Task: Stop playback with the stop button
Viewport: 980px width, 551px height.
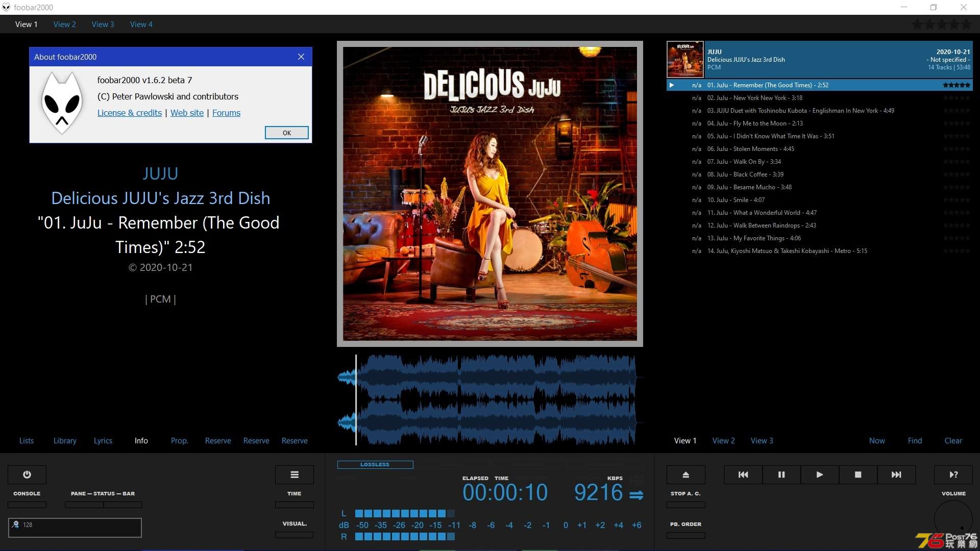Action: [x=858, y=474]
